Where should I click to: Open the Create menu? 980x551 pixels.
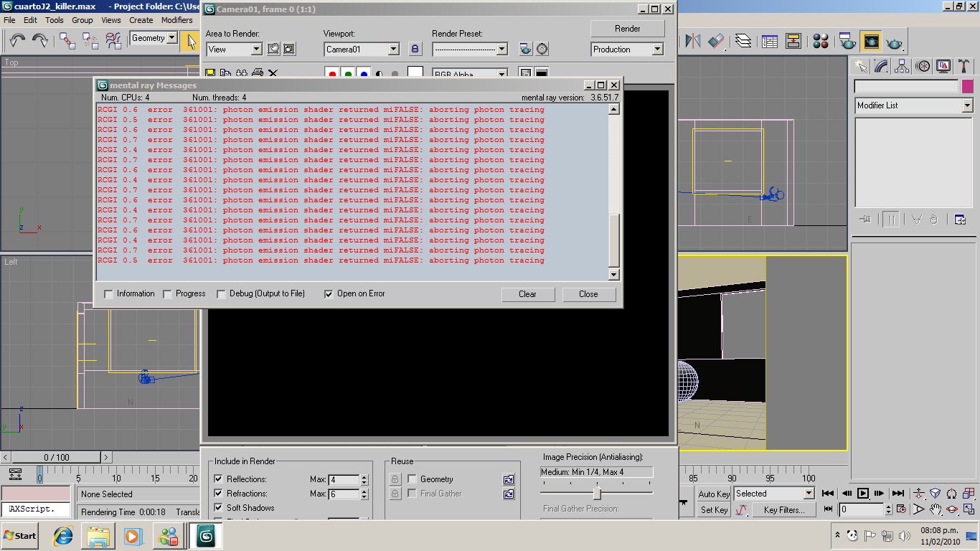click(141, 20)
